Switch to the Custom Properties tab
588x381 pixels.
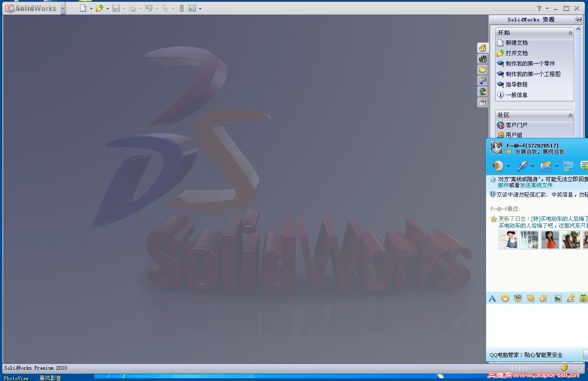coord(482,102)
